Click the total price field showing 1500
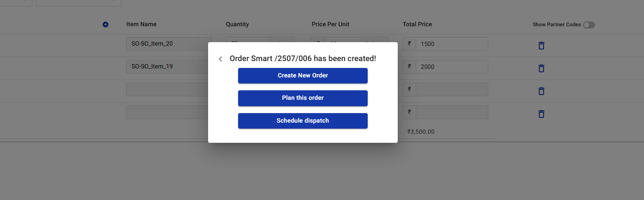The width and height of the screenshot is (644, 200). pos(452,44)
